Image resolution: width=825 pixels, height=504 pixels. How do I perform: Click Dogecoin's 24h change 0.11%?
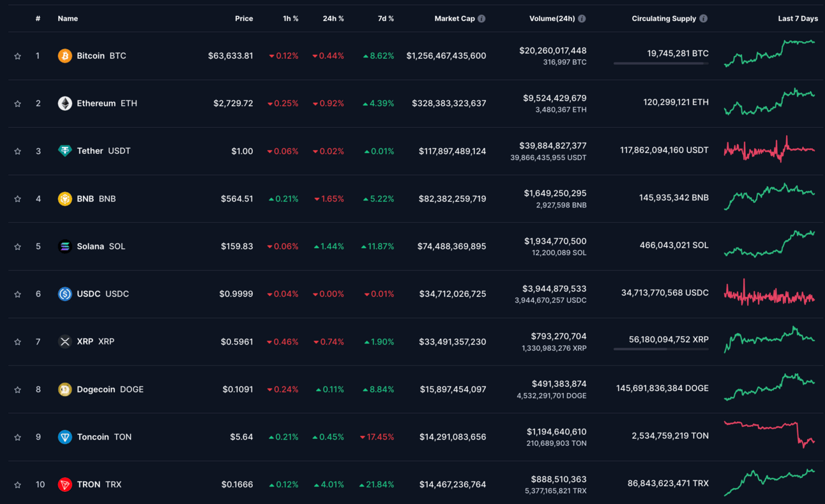pyautogui.click(x=329, y=389)
